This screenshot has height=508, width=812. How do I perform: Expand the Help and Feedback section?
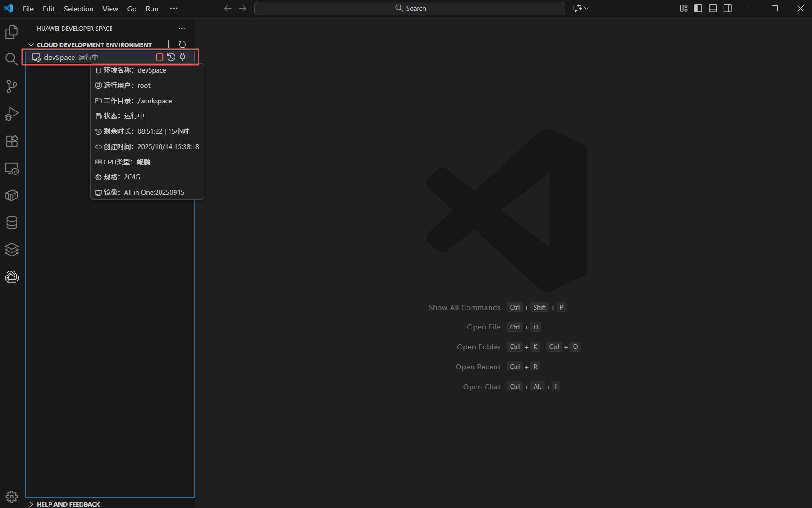click(x=31, y=504)
